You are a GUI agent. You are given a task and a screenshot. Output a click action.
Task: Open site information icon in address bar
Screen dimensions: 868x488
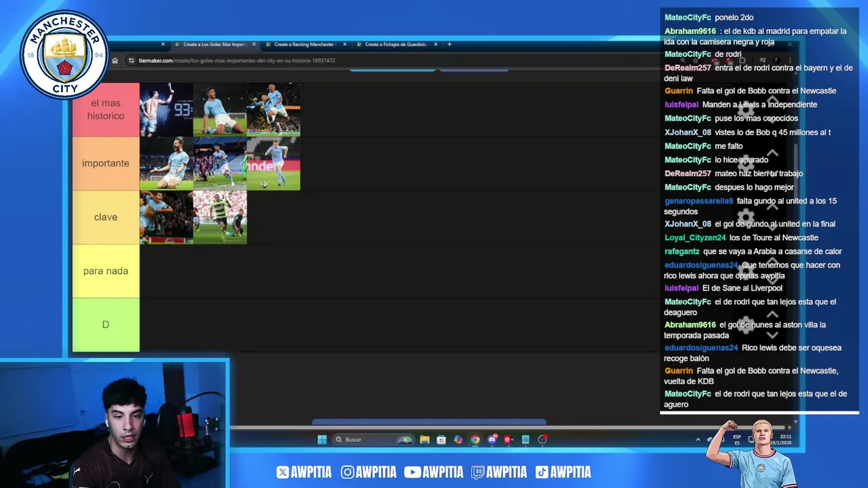tap(131, 60)
